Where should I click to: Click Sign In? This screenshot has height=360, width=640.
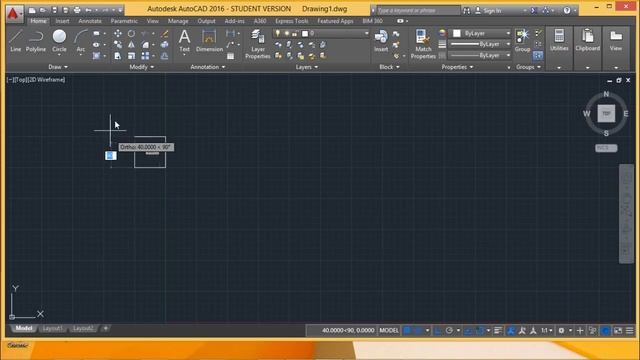pyautogui.click(x=488, y=11)
